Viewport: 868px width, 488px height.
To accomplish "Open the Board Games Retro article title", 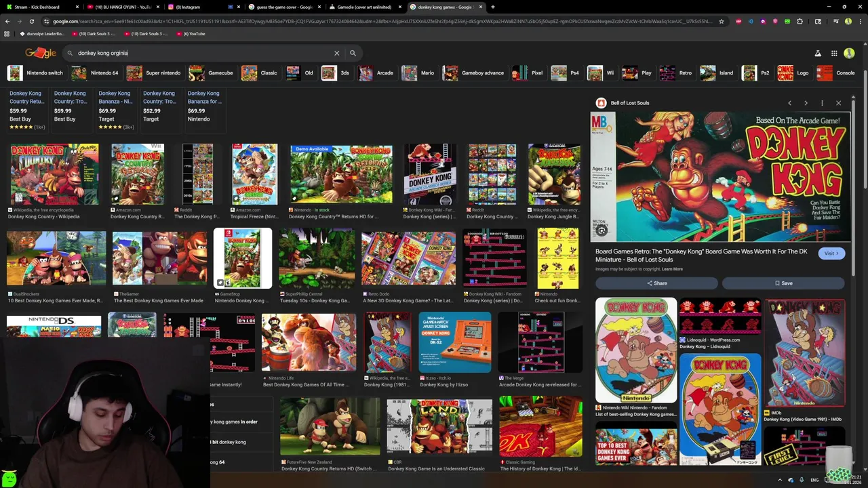I will 701,256.
